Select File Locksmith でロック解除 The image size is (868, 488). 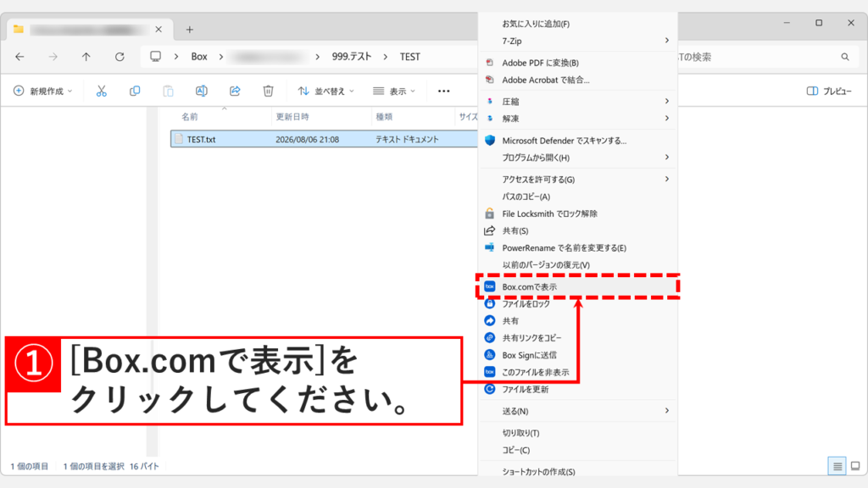point(577,213)
